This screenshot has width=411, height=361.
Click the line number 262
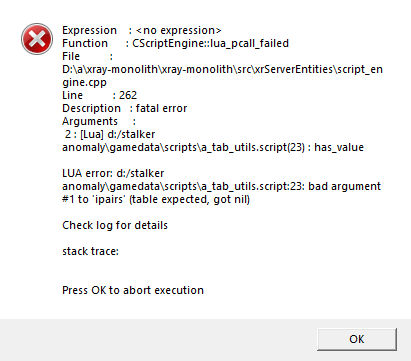click(128, 95)
